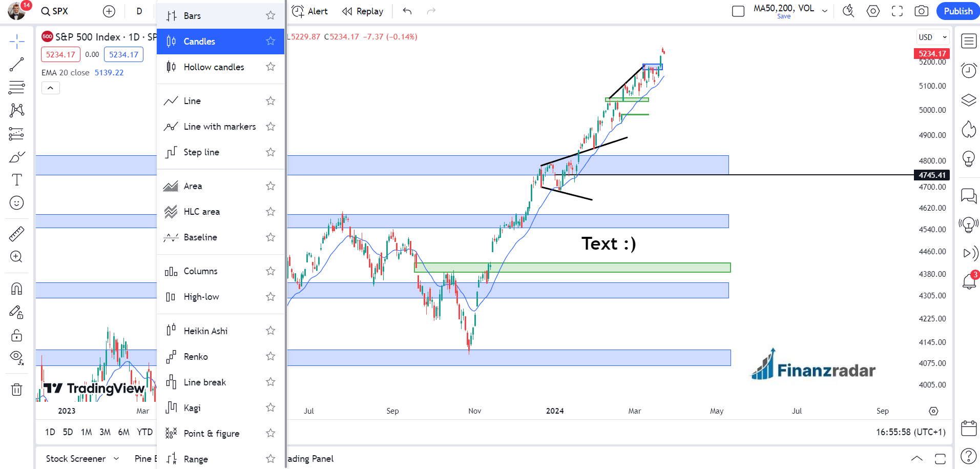Click the 4745.41 horizontal line price label
Screen dimensions: 980x469
(931, 175)
